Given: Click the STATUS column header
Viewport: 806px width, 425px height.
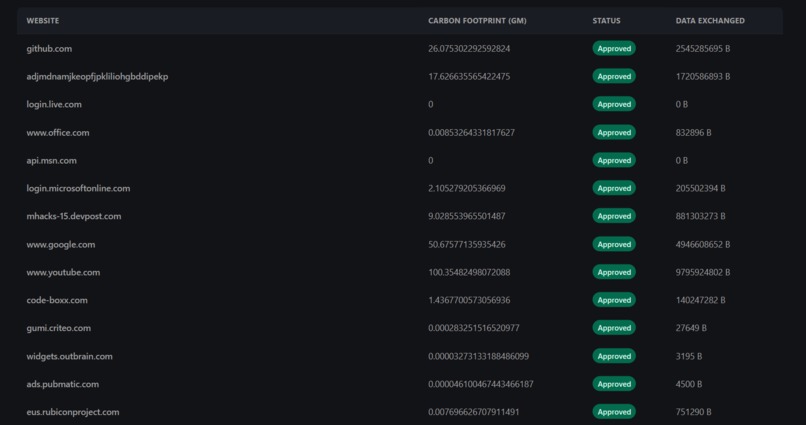Looking at the screenshot, I should (x=606, y=21).
